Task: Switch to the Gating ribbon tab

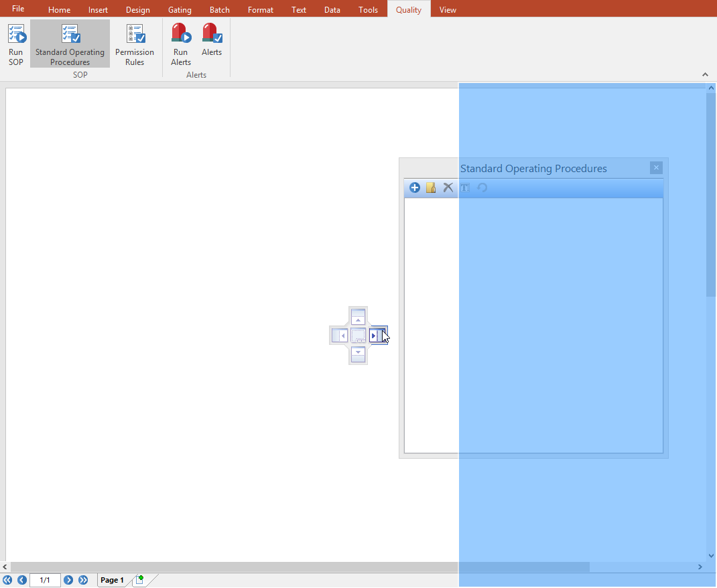Action: 180,10
